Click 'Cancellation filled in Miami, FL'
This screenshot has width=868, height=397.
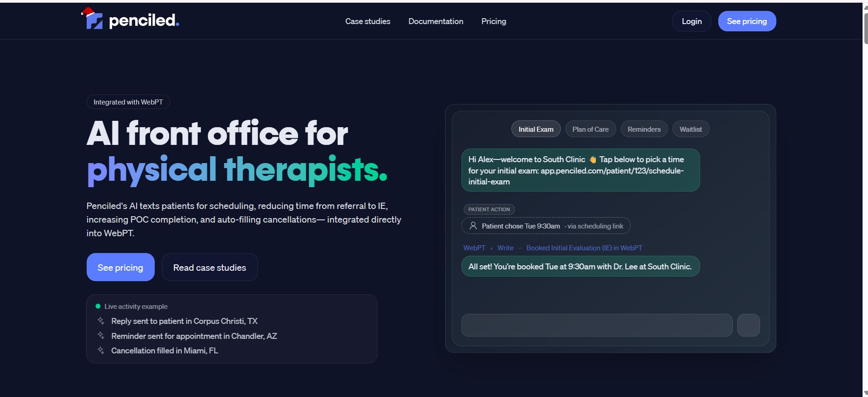coord(165,351)
